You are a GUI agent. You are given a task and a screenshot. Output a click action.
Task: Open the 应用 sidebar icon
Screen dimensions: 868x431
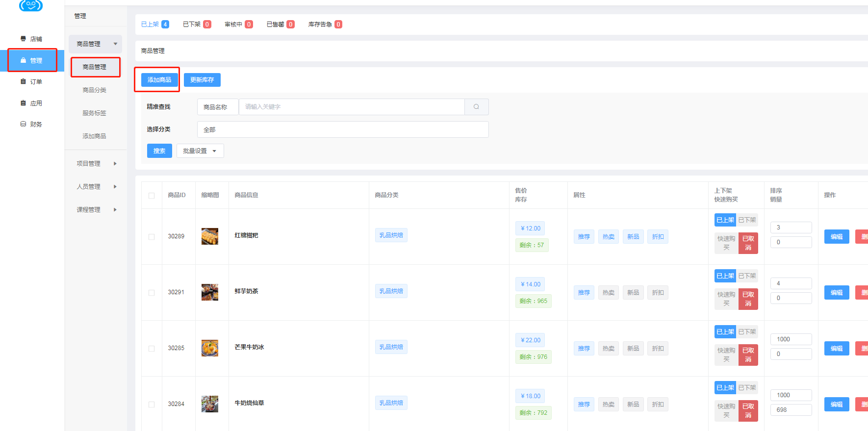[23, 103]
